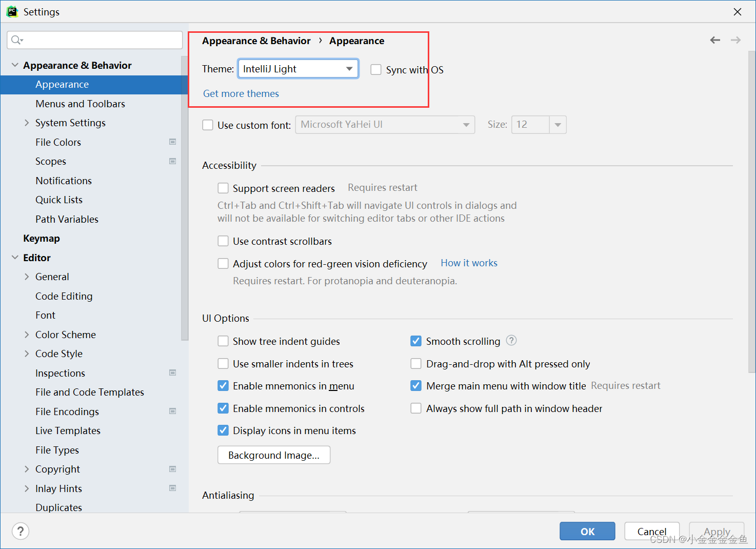
Task: Check Show tree indent guides
Action: coord(223,341)
